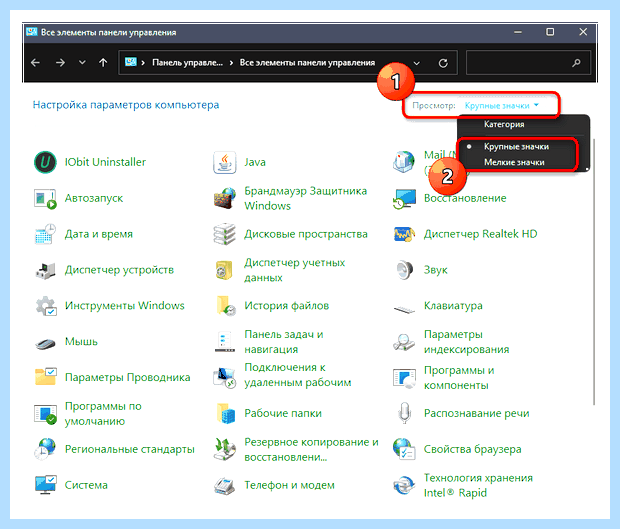Click Все элементы панели управления breadcrumb
The width and height of the screenshot is (620, 529).
[307, 63]
